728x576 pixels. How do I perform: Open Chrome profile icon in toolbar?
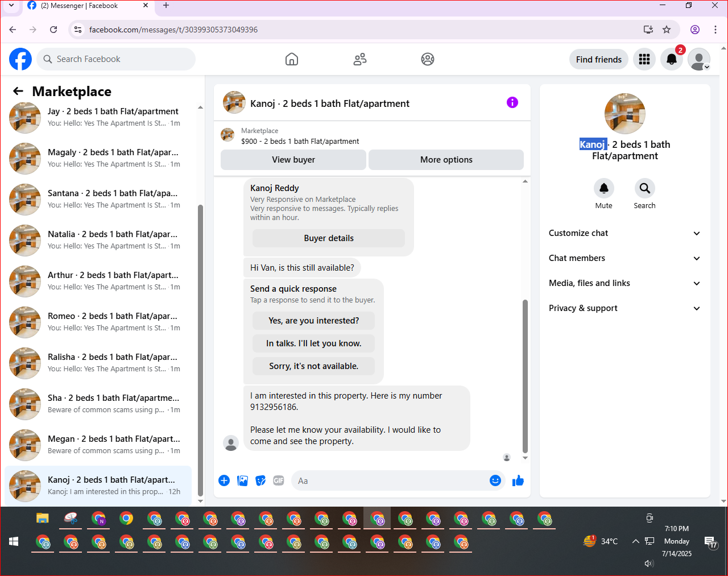click(x=695, y=30)
